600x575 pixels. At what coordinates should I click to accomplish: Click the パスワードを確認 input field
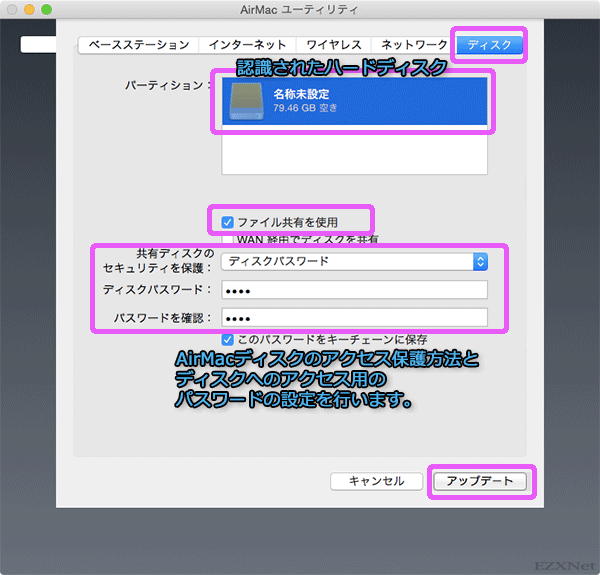tap(354, 318)
